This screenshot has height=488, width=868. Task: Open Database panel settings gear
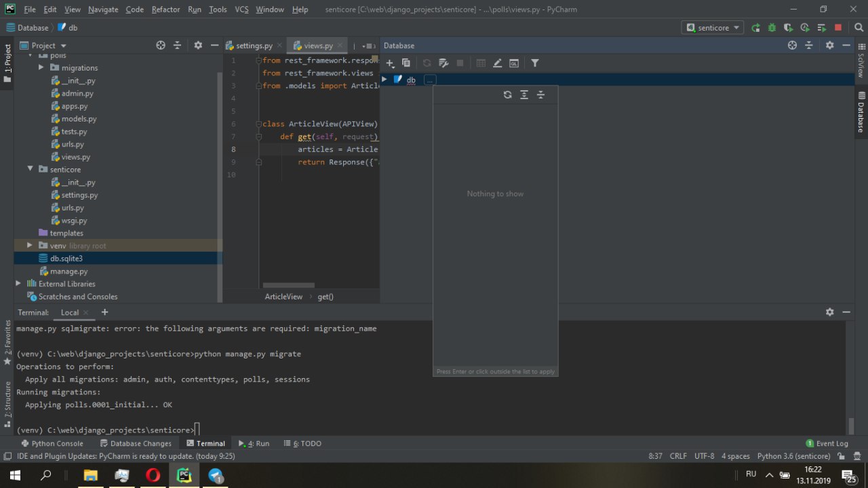[829, 45]
